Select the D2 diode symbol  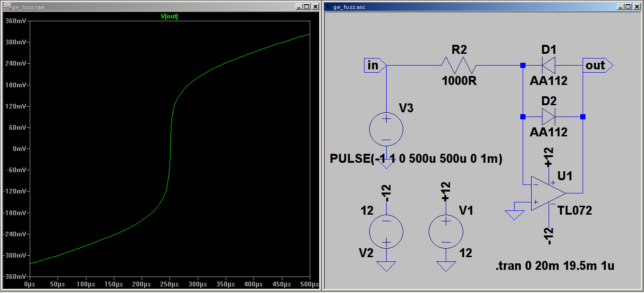click(548, 116)
